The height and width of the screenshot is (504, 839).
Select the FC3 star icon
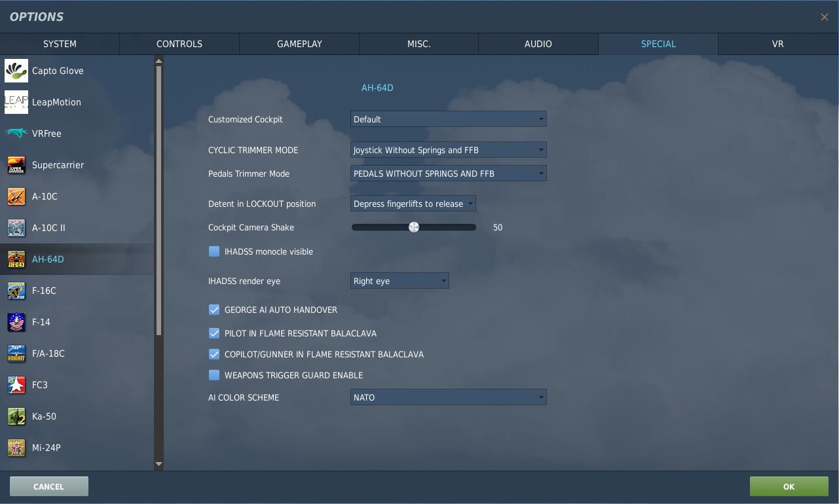pos(16,385)
